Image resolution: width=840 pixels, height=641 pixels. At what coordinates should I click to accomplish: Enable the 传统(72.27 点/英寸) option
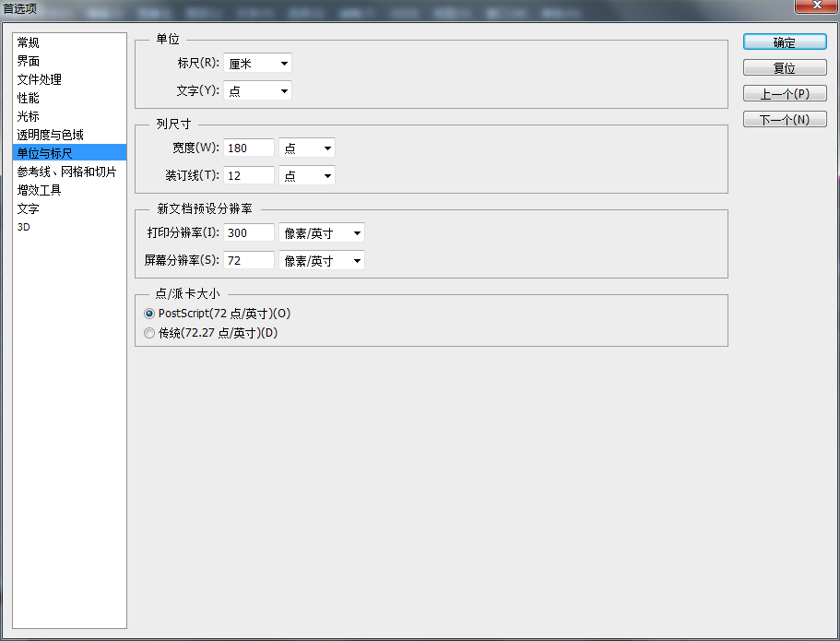tap(149, 333)
